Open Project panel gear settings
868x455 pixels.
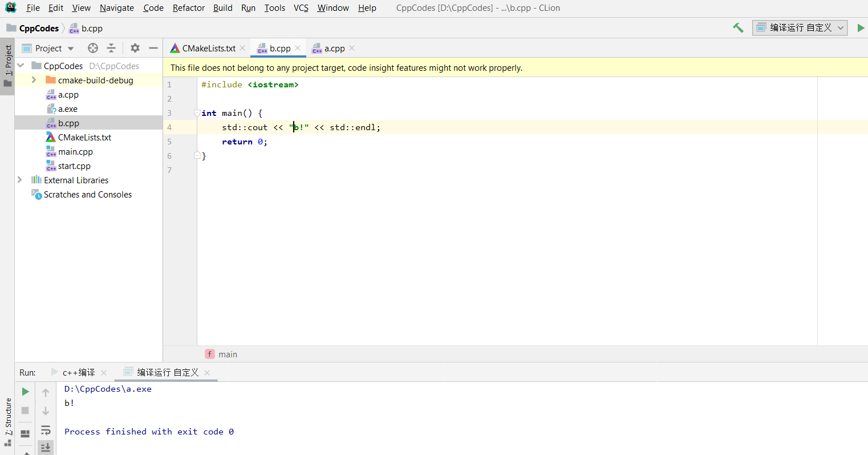[x=135, y=49]
